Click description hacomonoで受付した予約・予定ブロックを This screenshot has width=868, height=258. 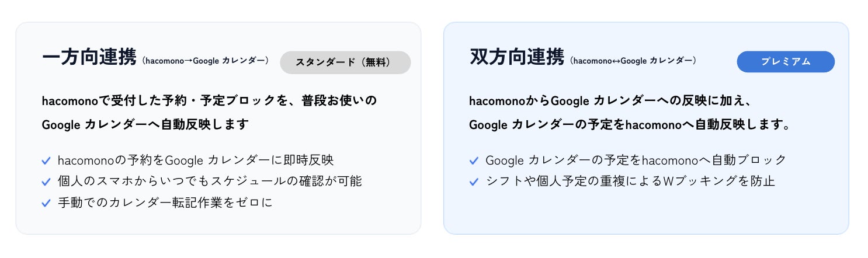coord(210,101)
